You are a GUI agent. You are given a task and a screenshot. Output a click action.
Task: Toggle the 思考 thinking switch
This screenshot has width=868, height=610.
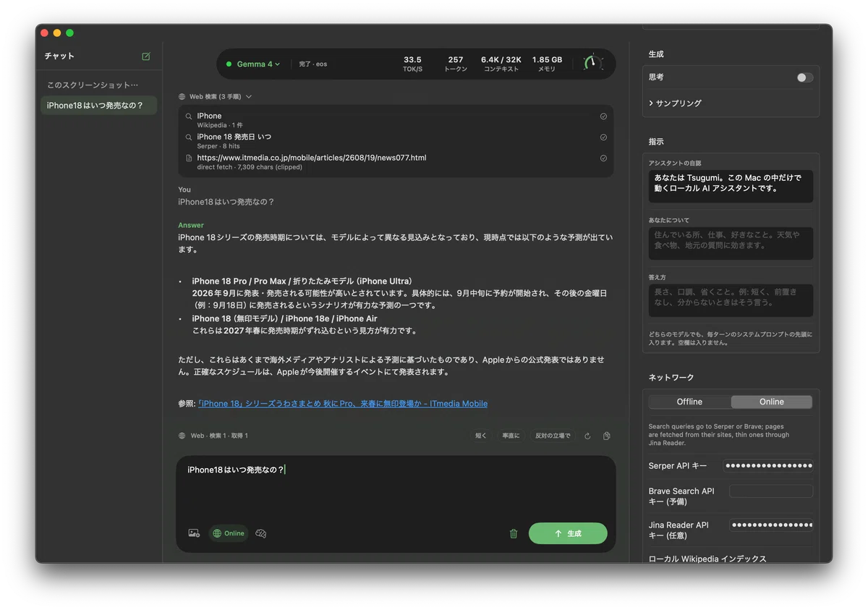click(804, 77)
